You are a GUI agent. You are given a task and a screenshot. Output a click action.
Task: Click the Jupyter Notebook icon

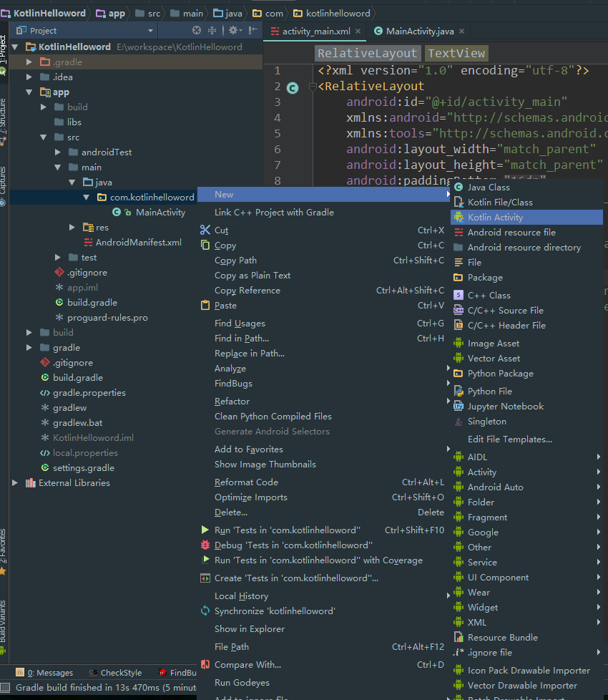coord(458,407)
